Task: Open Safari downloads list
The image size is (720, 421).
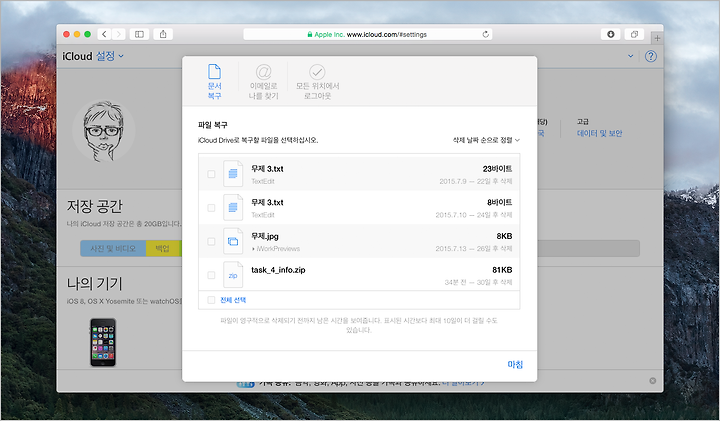Action: 611,34
